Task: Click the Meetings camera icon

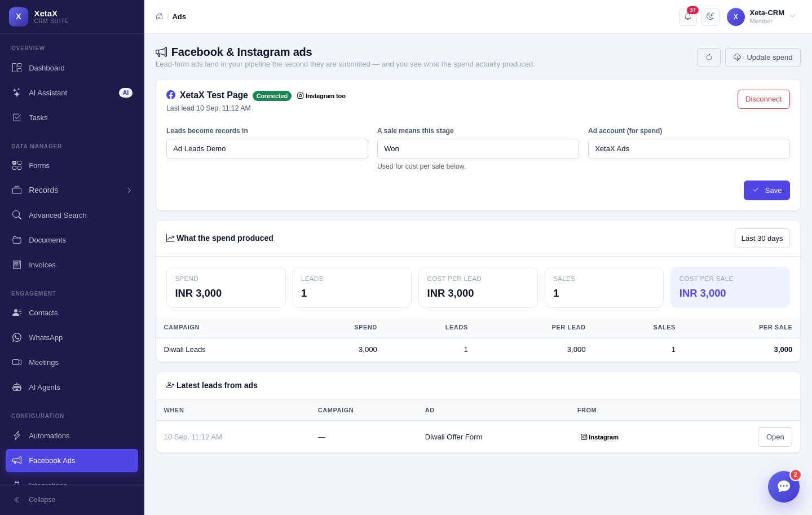Action: [x=17, y=362]
